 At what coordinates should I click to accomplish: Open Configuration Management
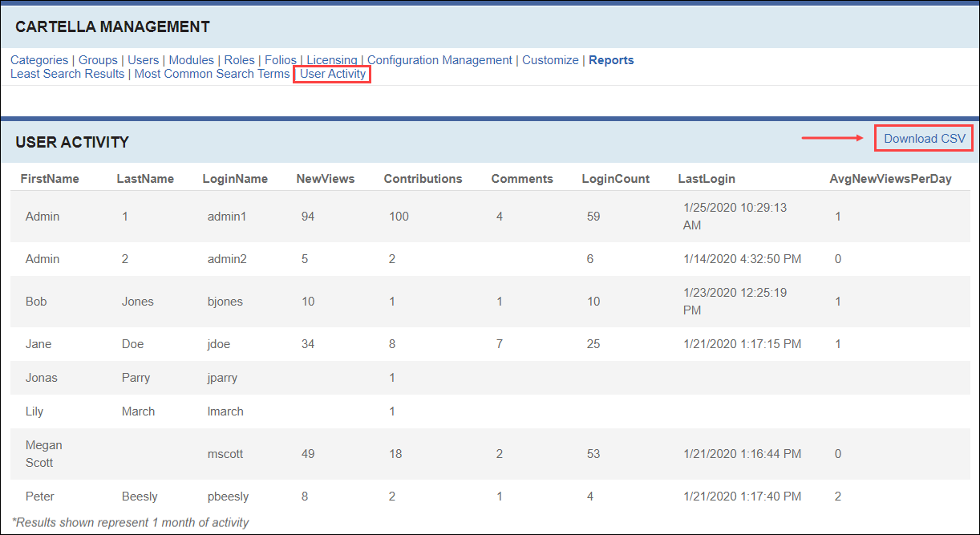click(x=439, y=60)
